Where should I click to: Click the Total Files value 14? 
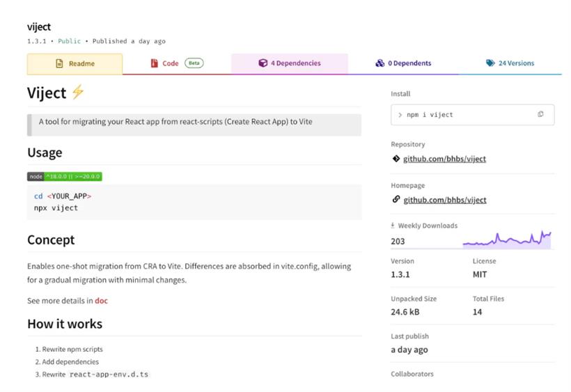coord(477,312)
